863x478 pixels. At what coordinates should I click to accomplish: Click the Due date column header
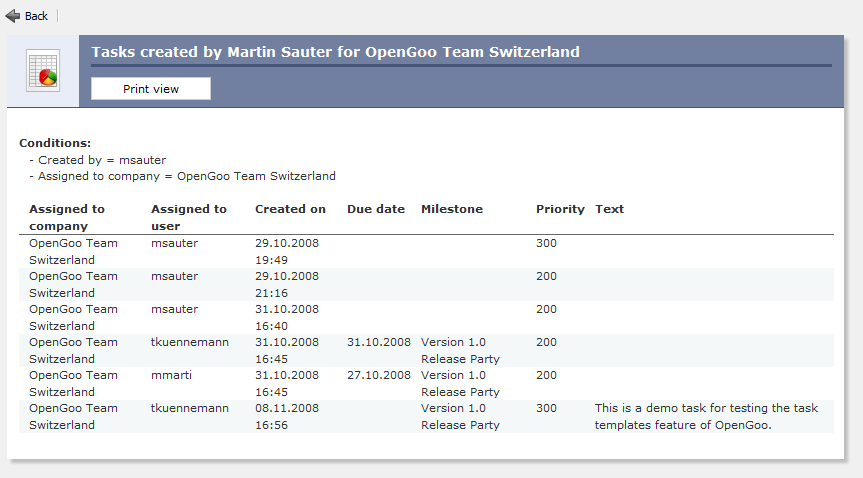376,209
